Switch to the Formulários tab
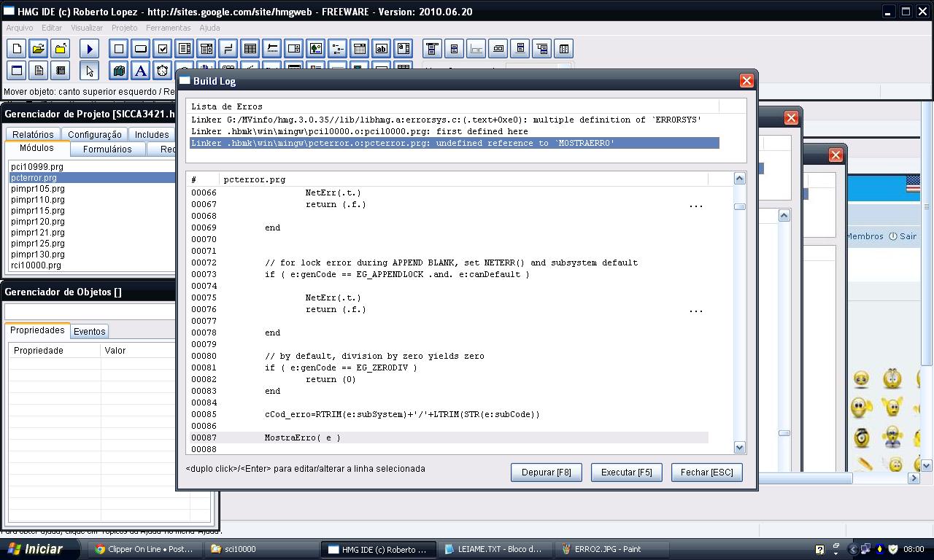Screen dimensions: 934x560 tap(107, 149)
